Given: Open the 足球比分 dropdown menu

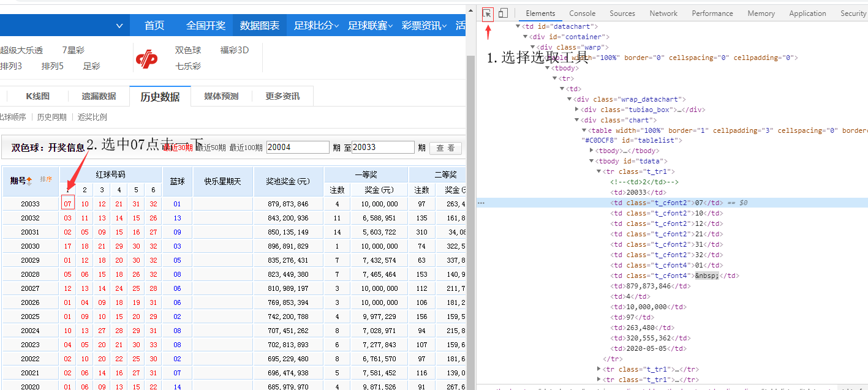Looking at the screenshot, I should click(x=317, y=26).
